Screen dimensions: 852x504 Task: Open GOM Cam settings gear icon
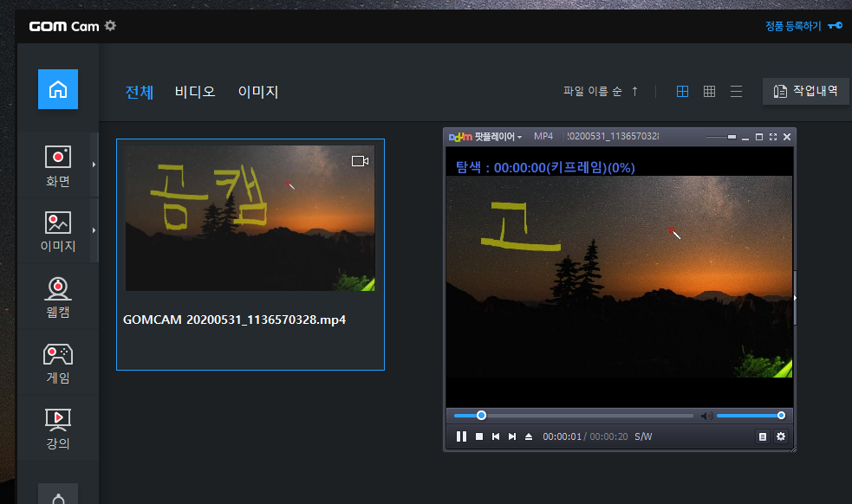pos(110,25)
